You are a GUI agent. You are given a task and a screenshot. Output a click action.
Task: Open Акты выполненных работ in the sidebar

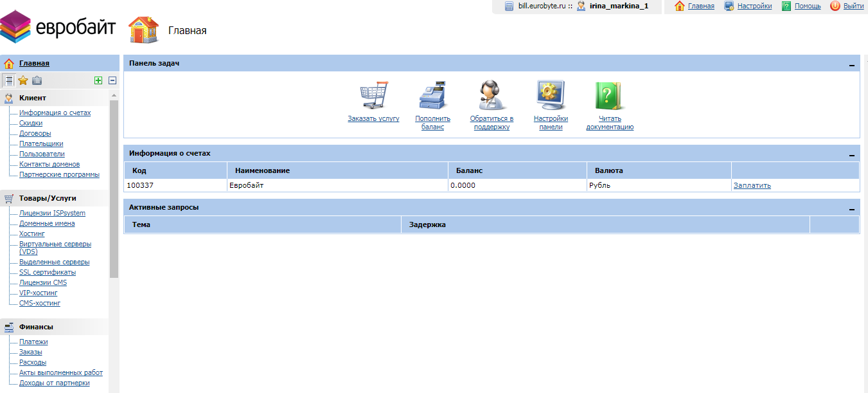tap(61, 372)
